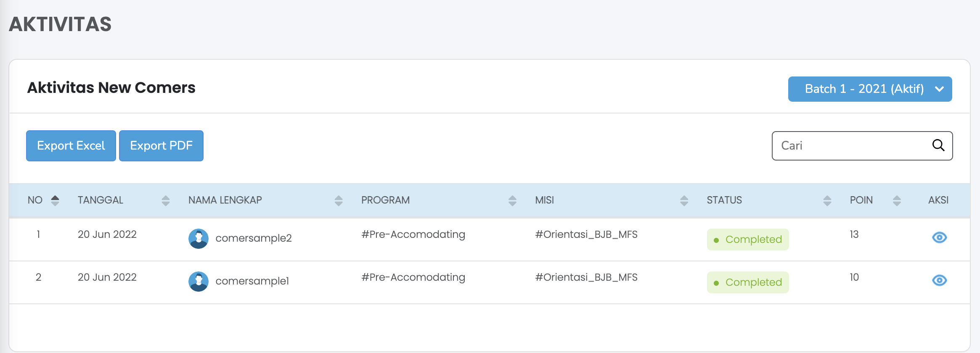Click the Export Excel button
Screen dimensions: 980x353
coord(71,146)
